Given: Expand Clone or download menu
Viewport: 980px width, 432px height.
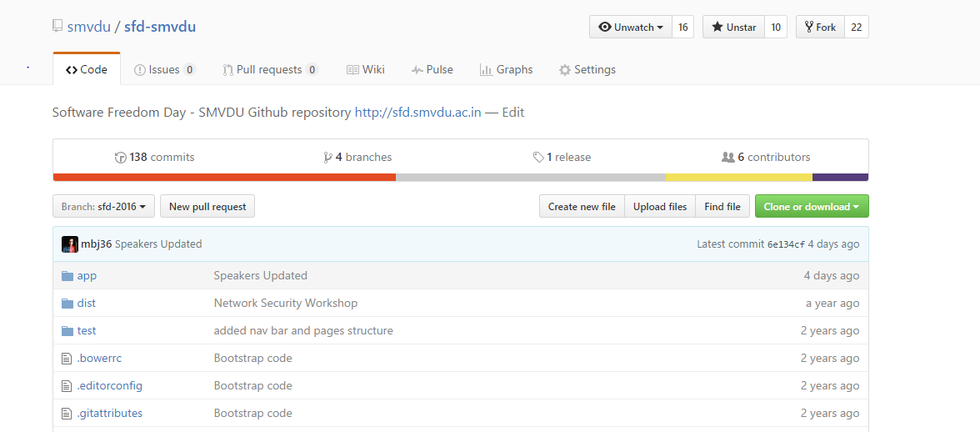Looking at the screenshot, I should (x=812, y=206).
